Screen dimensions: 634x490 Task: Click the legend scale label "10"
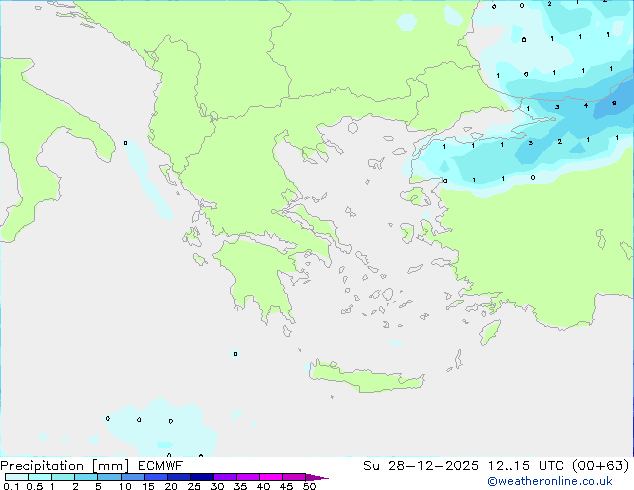(x=125, y=486)
